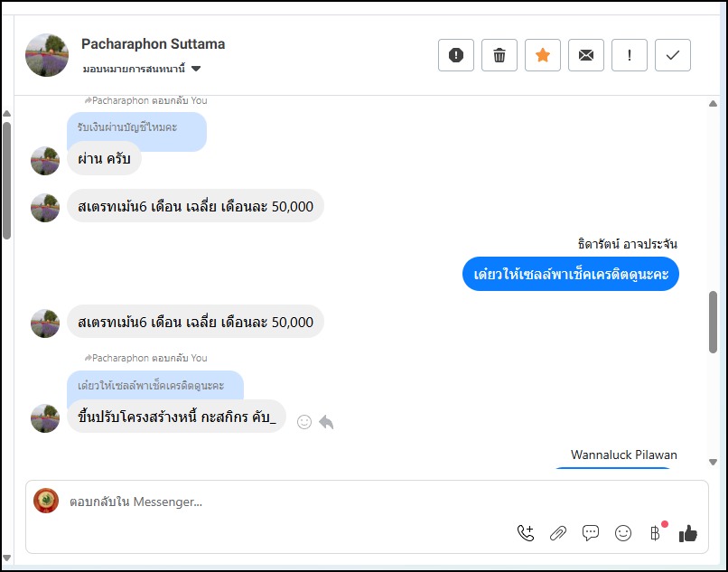
Task: Open Pacharaphon Suttama's header profile picture
Action: tap(47, 55)
